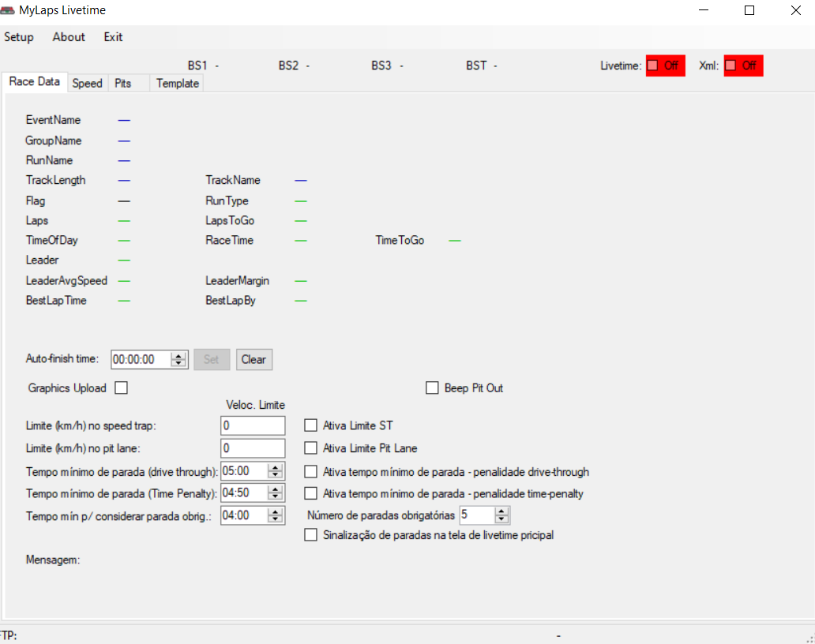Click the Veloc. Limite heading
Image resolution: width=815 pixels, height=644 pixels.
(x=255, y=405)
